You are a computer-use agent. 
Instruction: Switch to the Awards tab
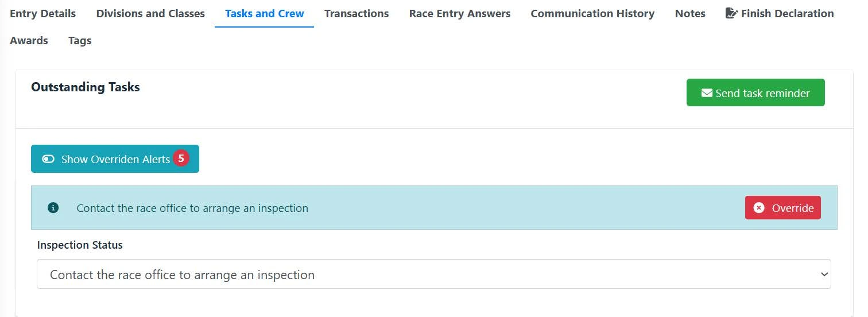[x=29, y=40]
